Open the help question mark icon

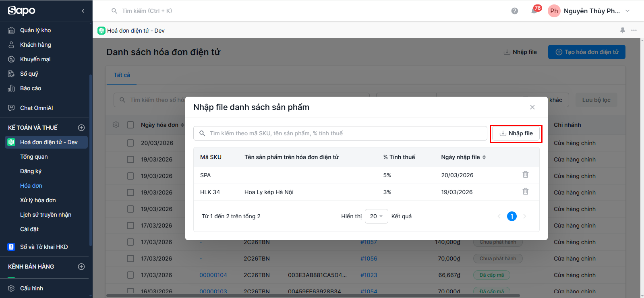514,11
